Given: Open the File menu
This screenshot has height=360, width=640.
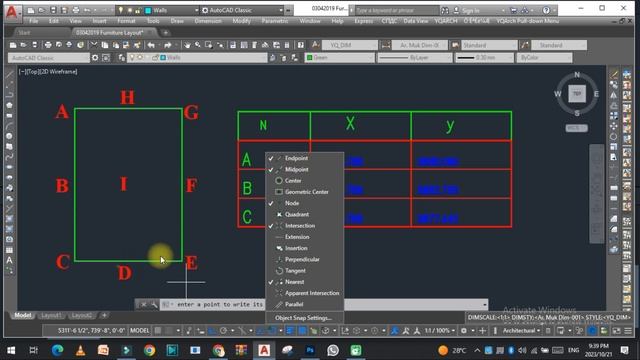Looking at the screenshot, I should [33, 21].
